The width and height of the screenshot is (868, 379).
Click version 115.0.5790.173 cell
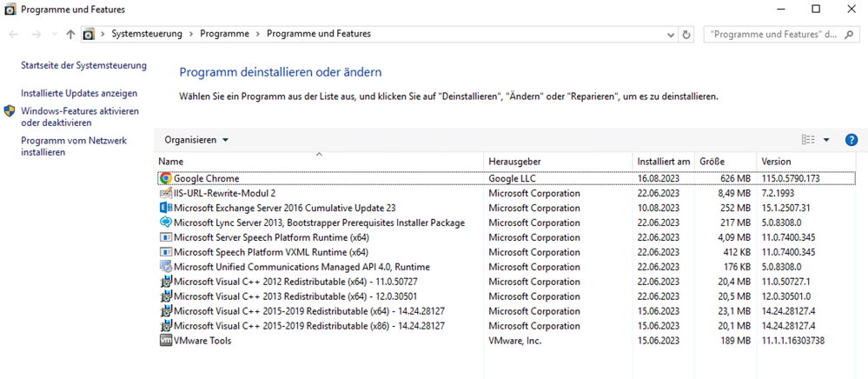tap(791, 179)
